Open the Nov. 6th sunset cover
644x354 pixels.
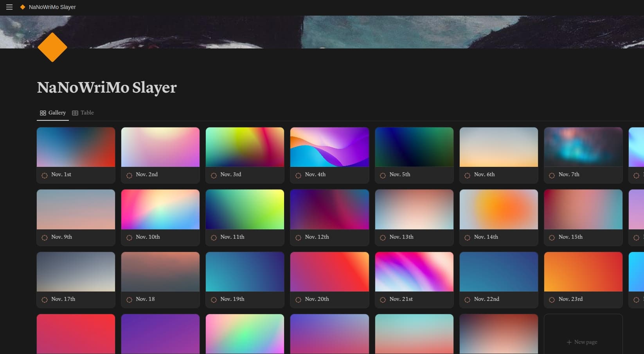pyautogui.click(x=499, y=147)
